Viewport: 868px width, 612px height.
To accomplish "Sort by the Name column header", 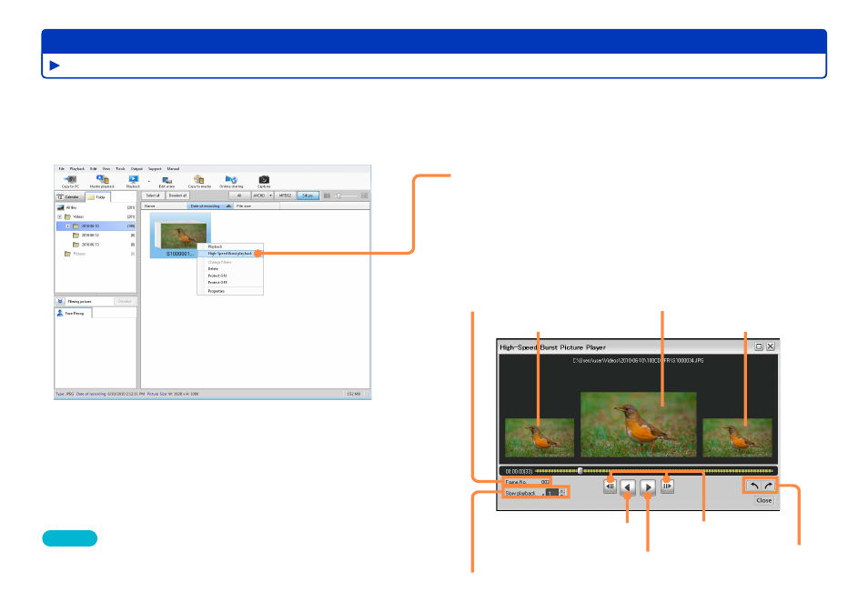I will (x=165, y=206).
